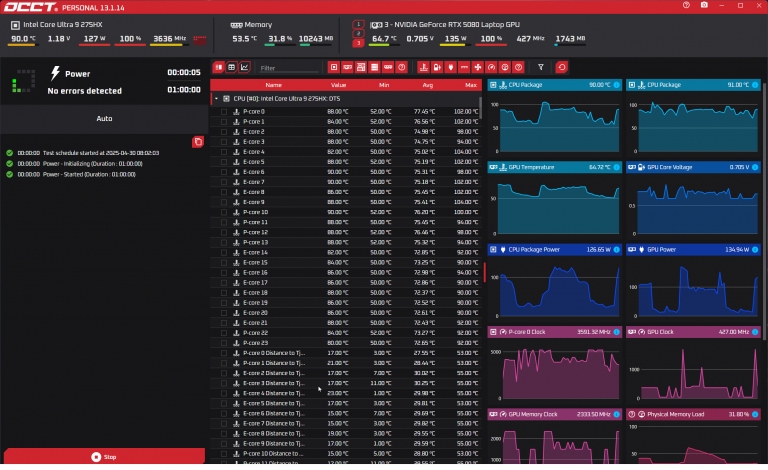Screen dimensions: 768x470
Task: Toggle the GPU hardware filter icon
Action: [x=347, y=67]
